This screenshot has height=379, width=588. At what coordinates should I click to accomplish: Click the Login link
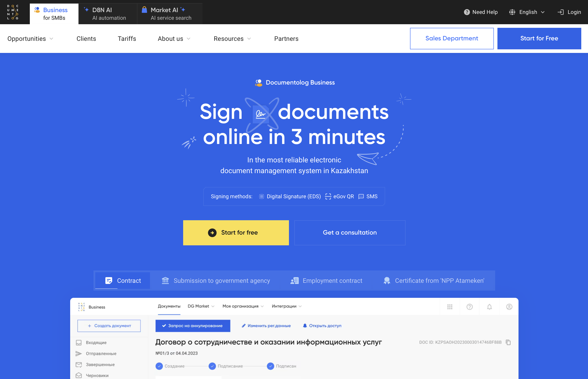(x=569, y=12)
